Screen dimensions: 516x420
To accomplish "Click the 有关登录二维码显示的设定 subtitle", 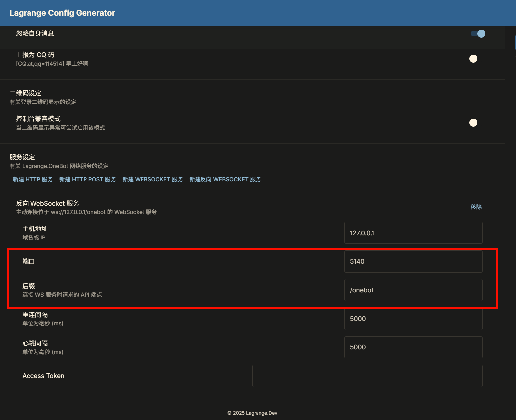I will (x=43, y=102).
